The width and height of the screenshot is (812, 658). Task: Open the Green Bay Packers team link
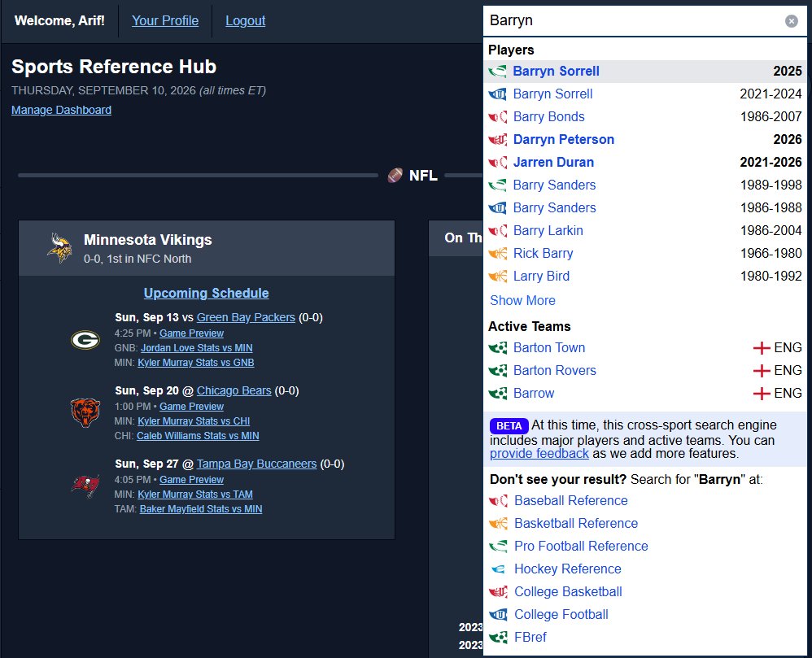246,317
